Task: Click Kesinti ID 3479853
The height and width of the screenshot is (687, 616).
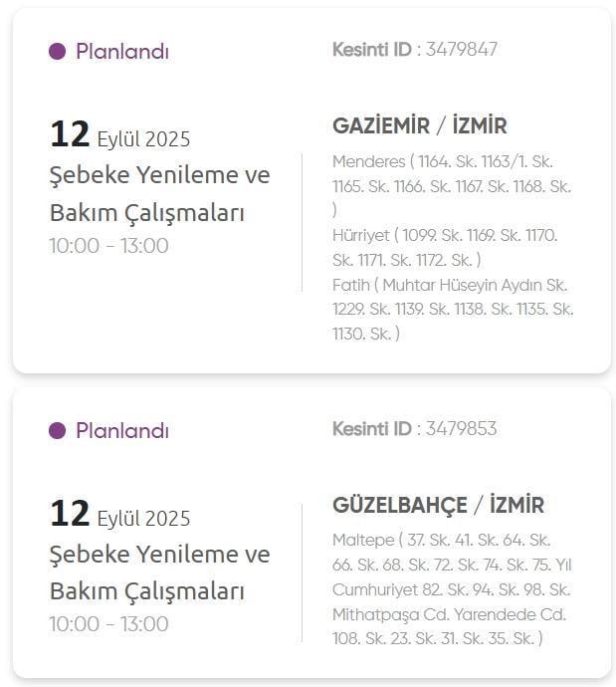Action: 415,429
